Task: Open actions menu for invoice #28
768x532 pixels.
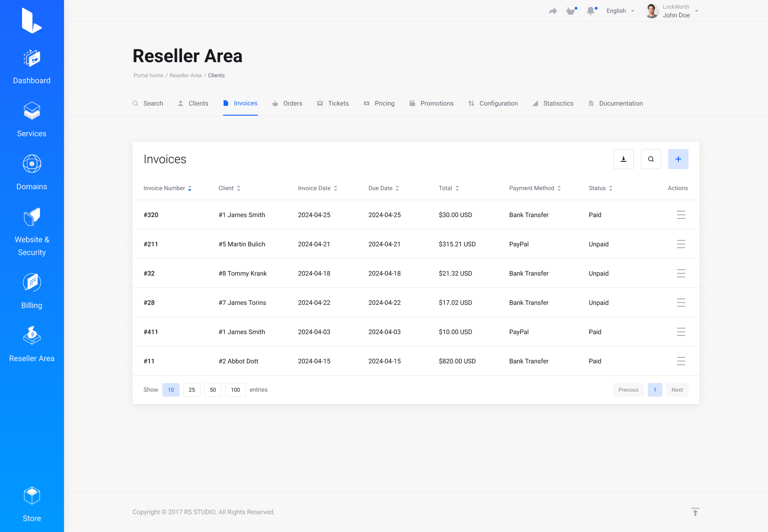Action: (x=681, y=303)
